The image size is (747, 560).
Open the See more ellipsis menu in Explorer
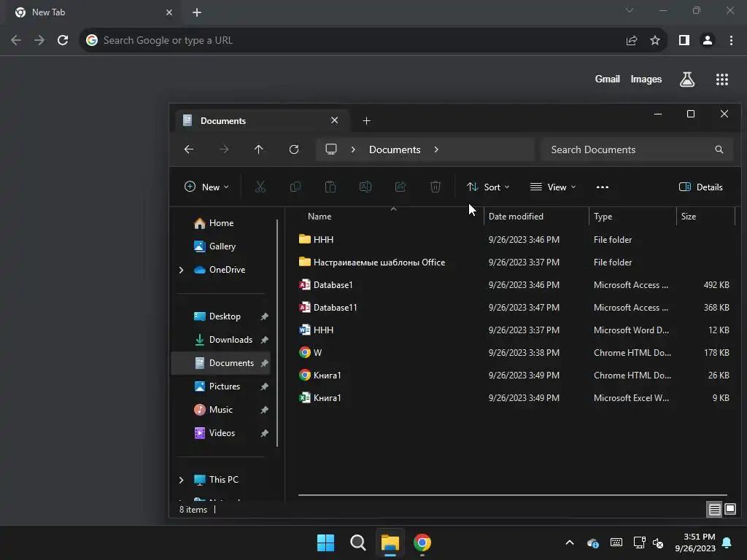(x=602, y=187)
